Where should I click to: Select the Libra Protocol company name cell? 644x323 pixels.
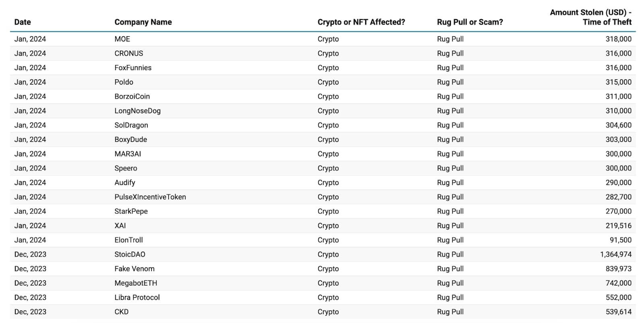point(137,298)
